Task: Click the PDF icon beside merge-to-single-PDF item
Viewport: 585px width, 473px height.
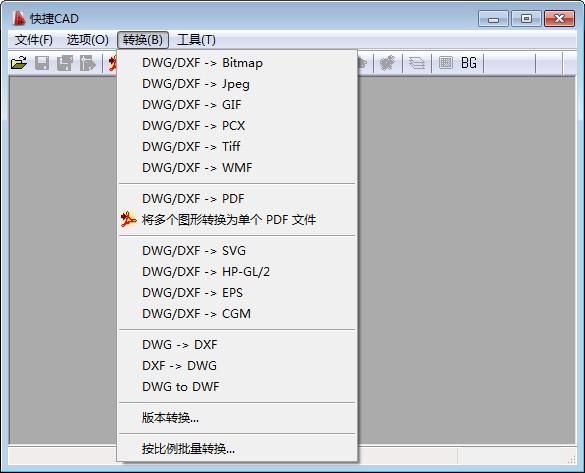Action: point(128,219)
